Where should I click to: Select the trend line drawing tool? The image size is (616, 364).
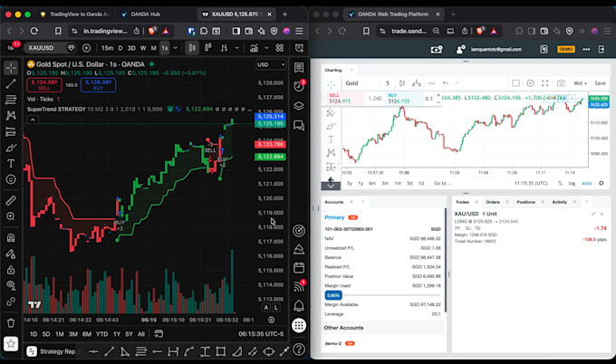[11, 83]
